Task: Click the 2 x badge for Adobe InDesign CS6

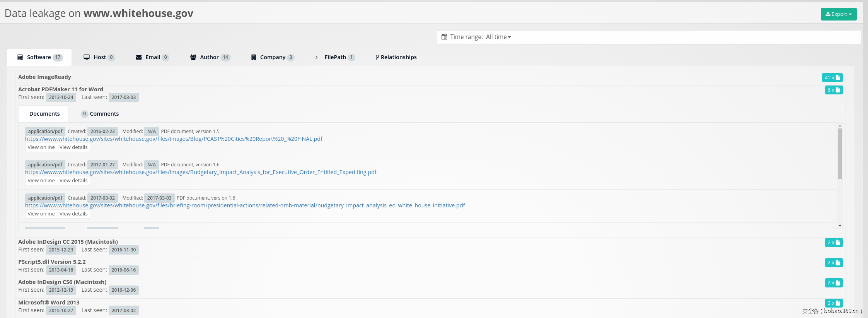Action: point(834,283)
